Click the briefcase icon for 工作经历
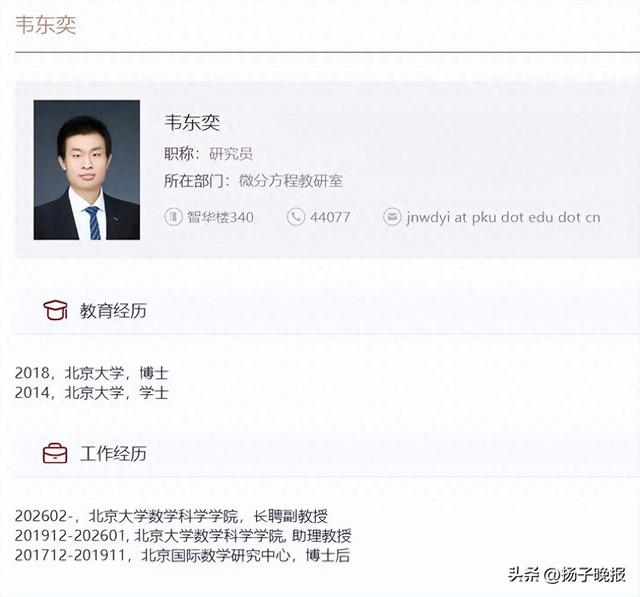This screenshot has height=597, width=640. pos(55,453)
